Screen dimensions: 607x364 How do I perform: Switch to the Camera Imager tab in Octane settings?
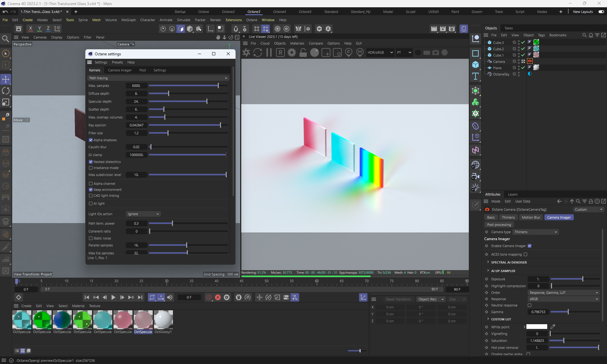coord(120,70)
